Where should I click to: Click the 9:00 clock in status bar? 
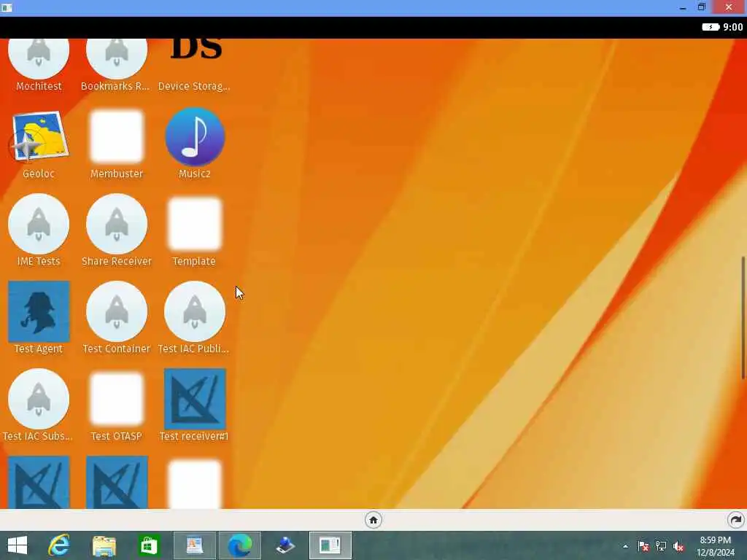[732, 27]
